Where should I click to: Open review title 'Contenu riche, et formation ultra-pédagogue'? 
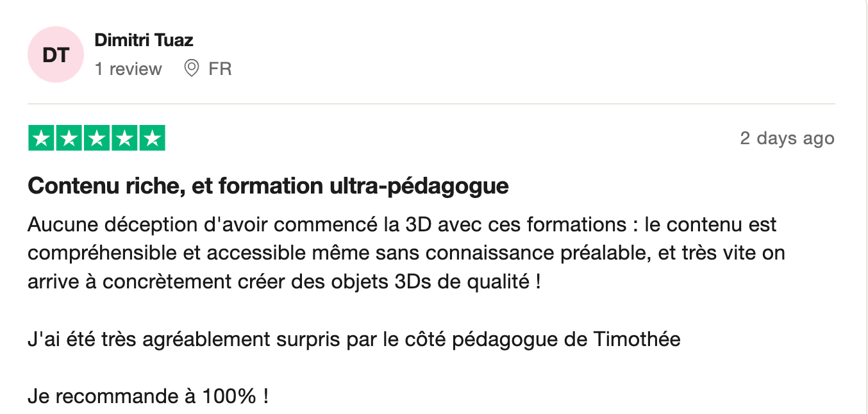point(268,186)
